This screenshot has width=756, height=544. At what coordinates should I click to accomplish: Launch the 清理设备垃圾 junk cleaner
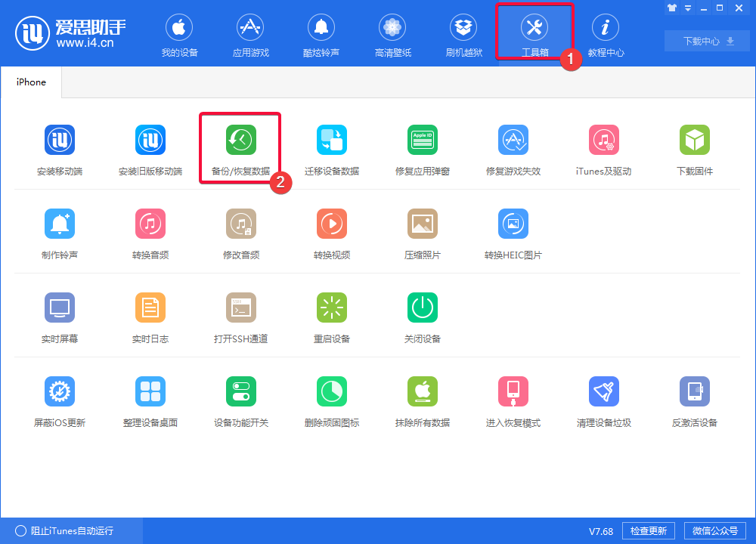pos(603,399)
